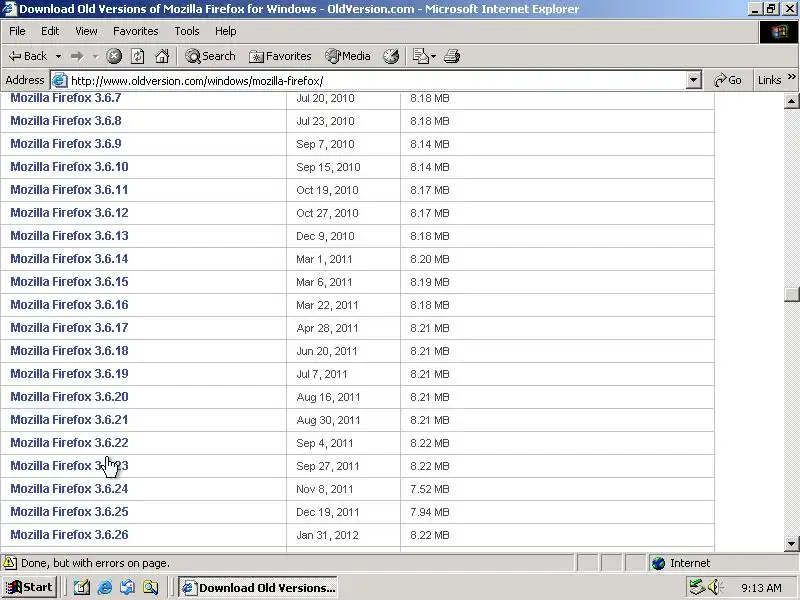
Task: Open Mozilla Firefox 3.6.25 link
Action: pos(69,512)
